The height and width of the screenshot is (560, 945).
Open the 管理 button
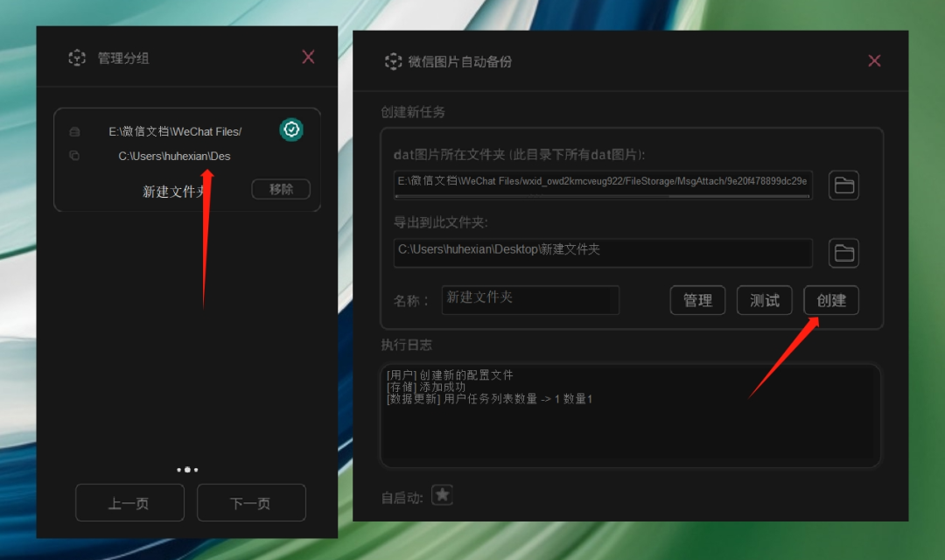[x=697, y=300]
